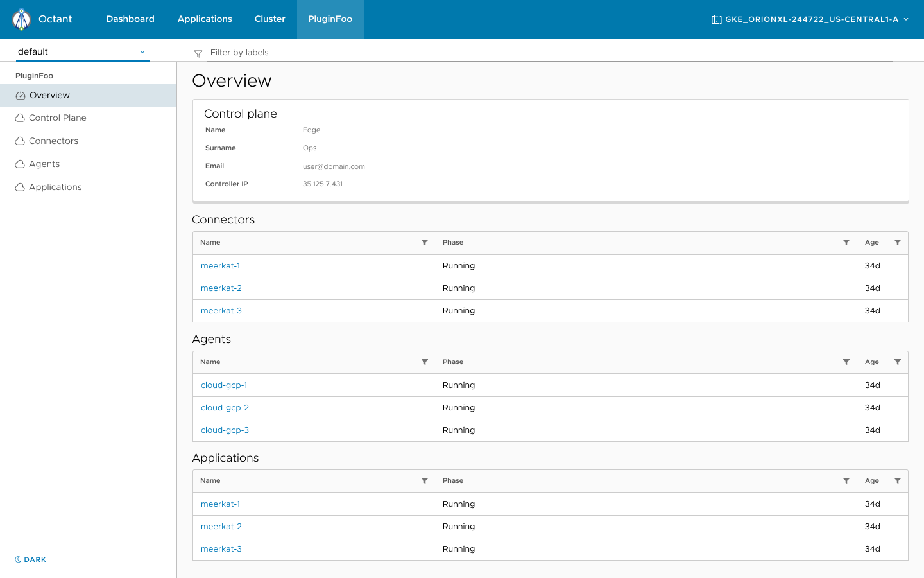Click the funnel icon next to Filter by labels

198,53
